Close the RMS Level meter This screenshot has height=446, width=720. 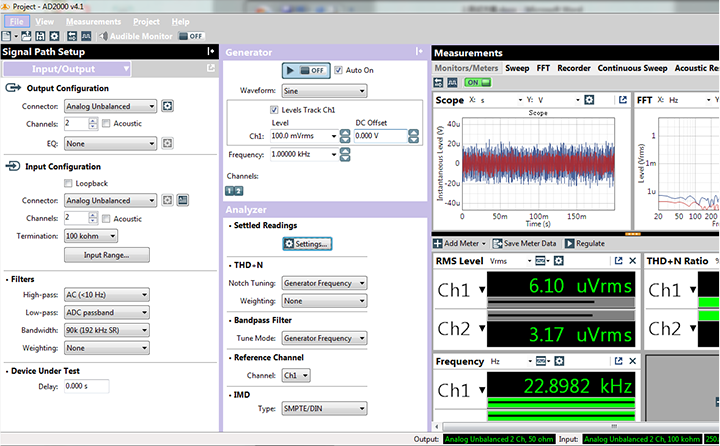point(632,261)
